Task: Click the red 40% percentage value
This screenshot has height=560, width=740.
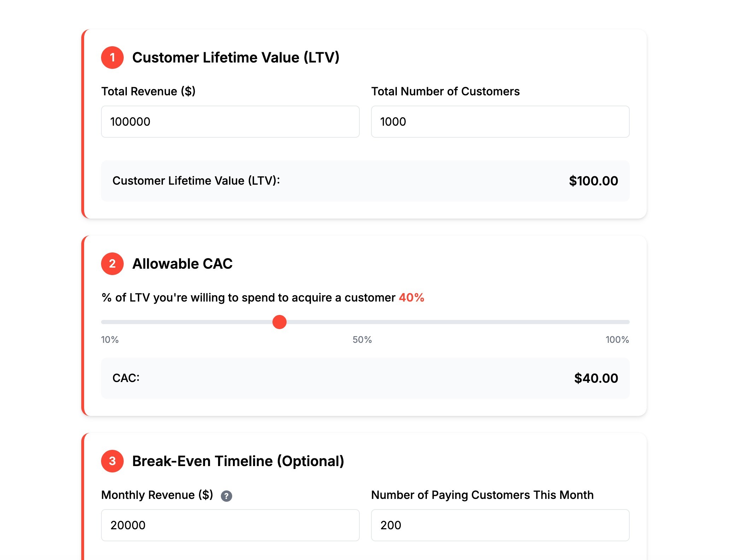Action: tap(411, 298)
